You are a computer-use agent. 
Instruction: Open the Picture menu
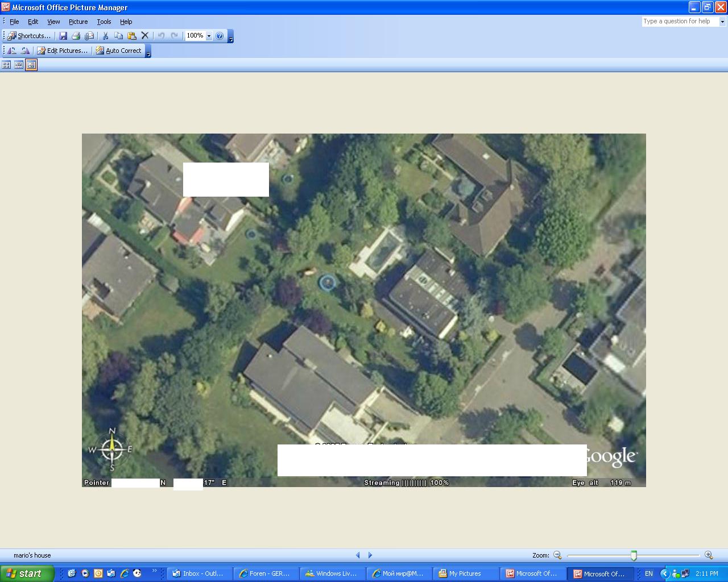coord(78,22)
